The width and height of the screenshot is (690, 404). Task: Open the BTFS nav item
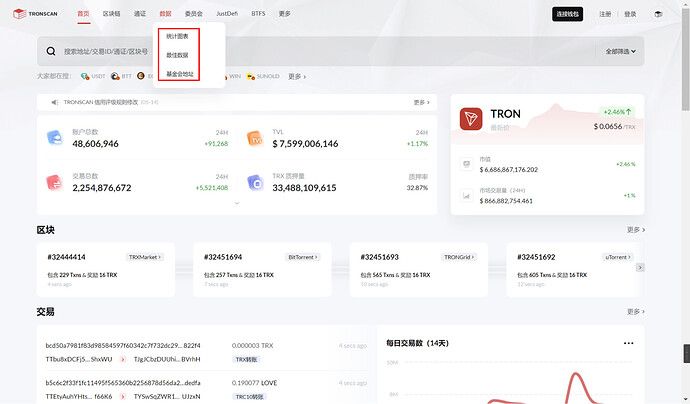pos(258,14)
